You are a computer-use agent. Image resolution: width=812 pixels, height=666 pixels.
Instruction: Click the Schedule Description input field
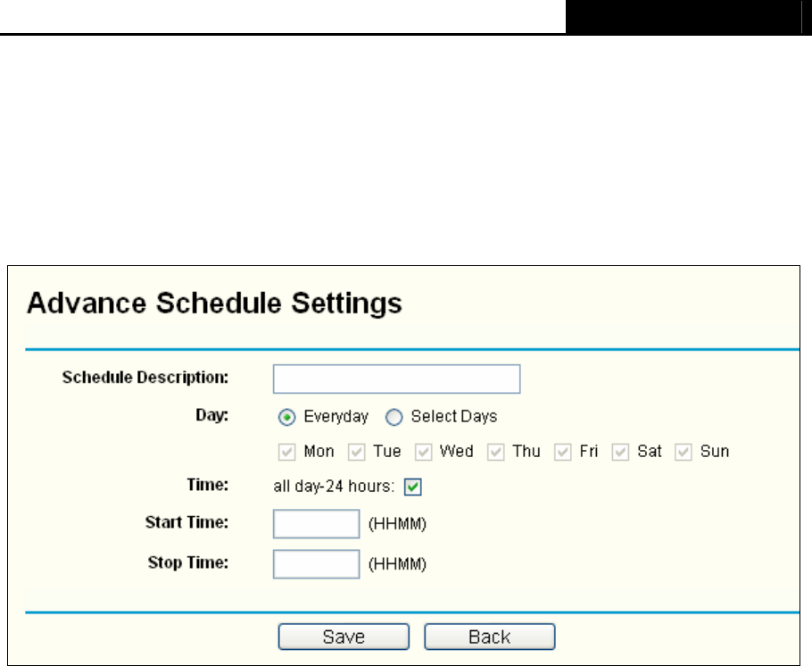tap(397, 379)
